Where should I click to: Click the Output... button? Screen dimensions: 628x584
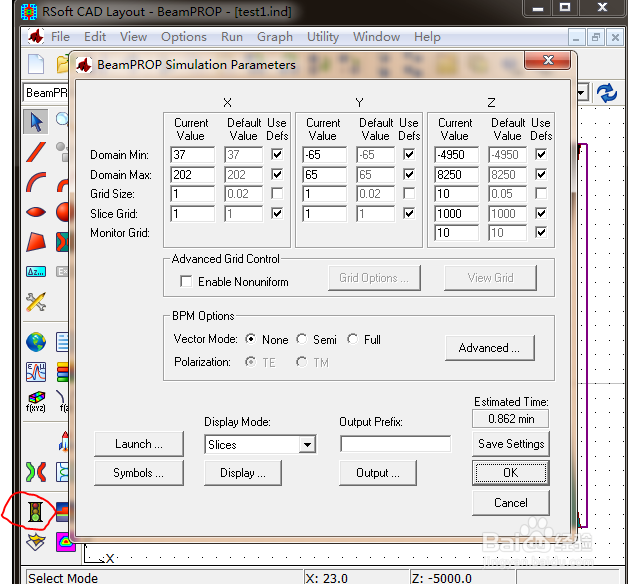click(x=378, y=473)
